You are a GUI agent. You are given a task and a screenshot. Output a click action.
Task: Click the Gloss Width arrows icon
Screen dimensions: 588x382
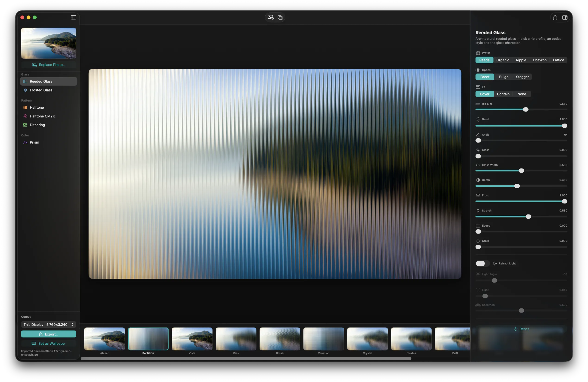[478, 165]
